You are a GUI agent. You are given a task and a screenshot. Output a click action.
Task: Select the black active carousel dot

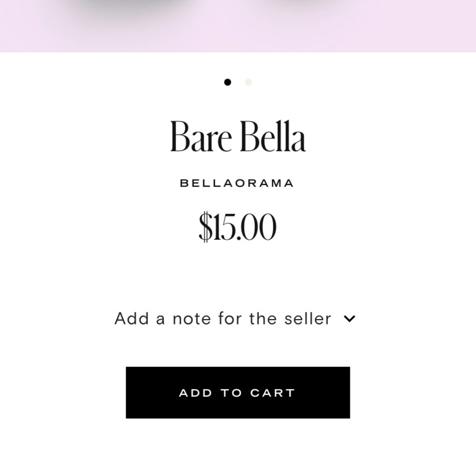coord(228,82)
